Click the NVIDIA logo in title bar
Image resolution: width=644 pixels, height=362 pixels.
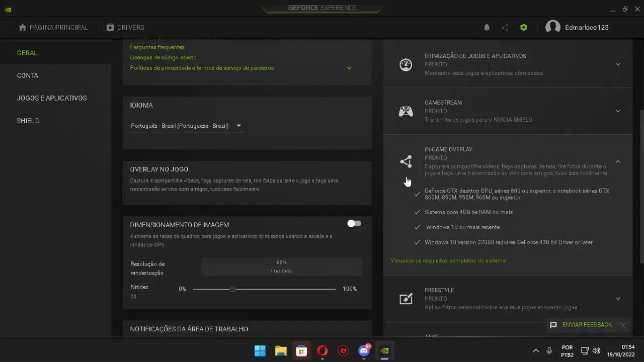[x=8, y=9]
